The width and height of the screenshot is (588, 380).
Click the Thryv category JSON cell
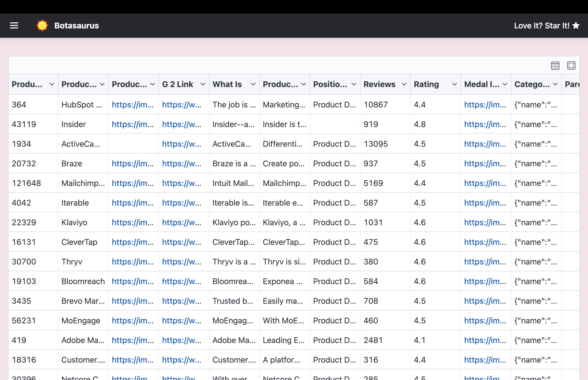[x=535, y=262]
